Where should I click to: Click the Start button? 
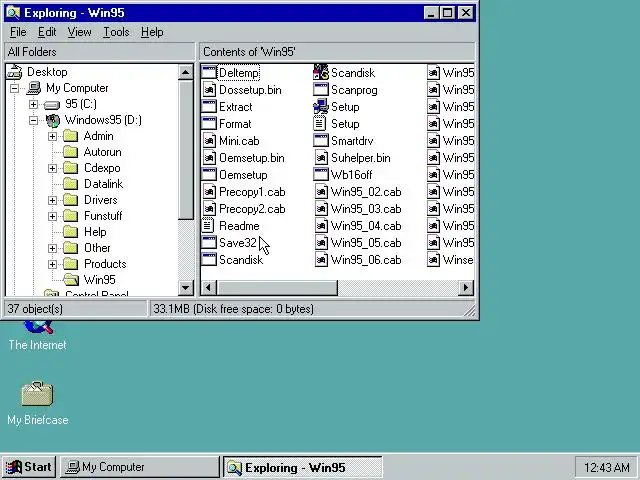coord(29,467)
